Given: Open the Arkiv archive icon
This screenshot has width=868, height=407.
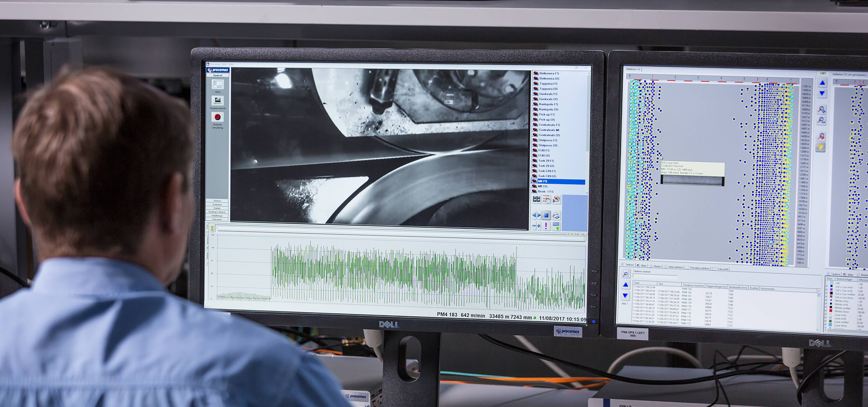Looking at the screenshot, I should pyautogui.click(x=218, y=84).
